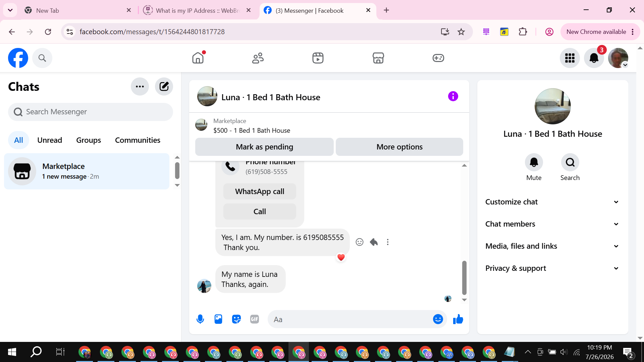Click the Search Messenger field
644x362 pixels.
tap(91, 112)
